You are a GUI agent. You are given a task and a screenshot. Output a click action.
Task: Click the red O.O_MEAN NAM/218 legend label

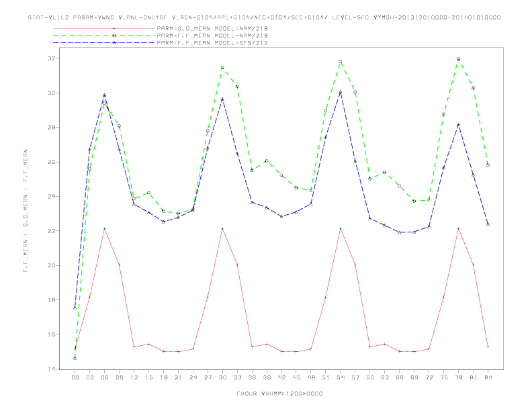click(212, 28)
